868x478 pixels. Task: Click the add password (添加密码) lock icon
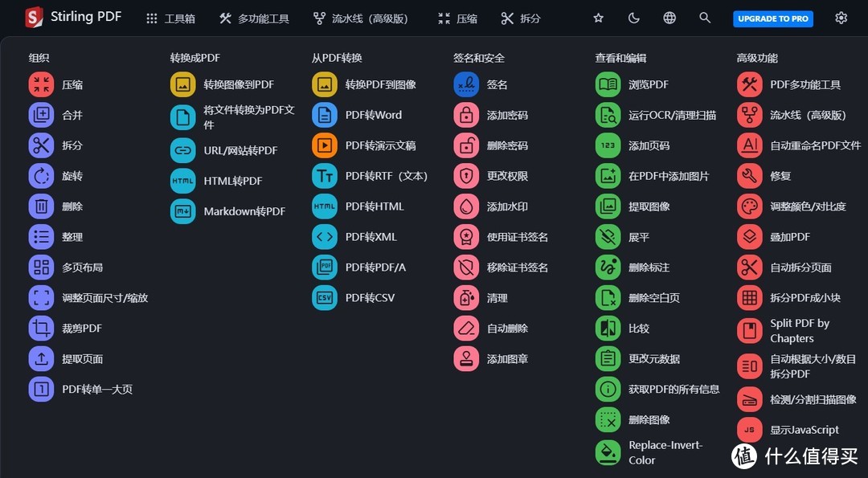[466, 115]
